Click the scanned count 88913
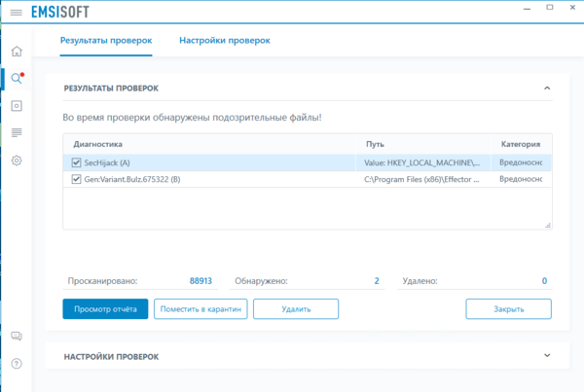The height and width of the screenshot is (392, 584). coord(201,281)
